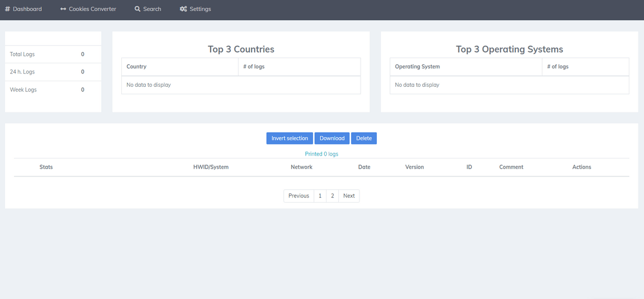The height and width of the screenshot is (299, 644).
Task: Open the Dashboard menu item
Action: [x=27, y=9]
